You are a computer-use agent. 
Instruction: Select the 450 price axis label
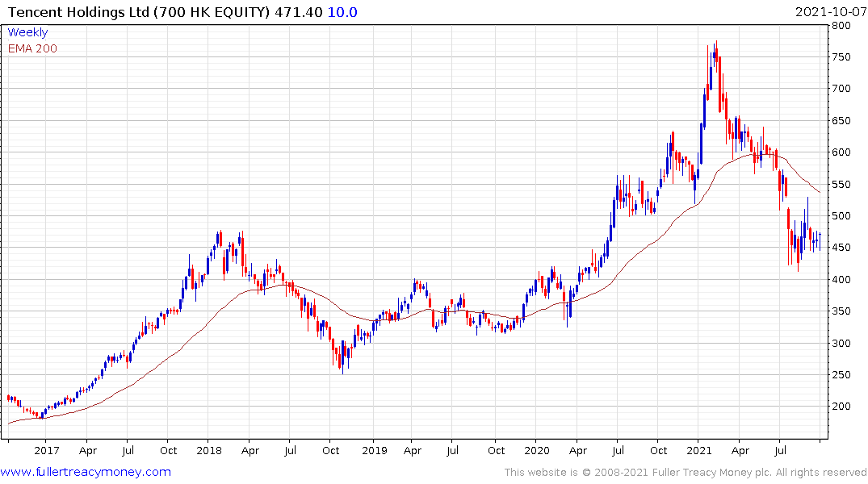841,248
